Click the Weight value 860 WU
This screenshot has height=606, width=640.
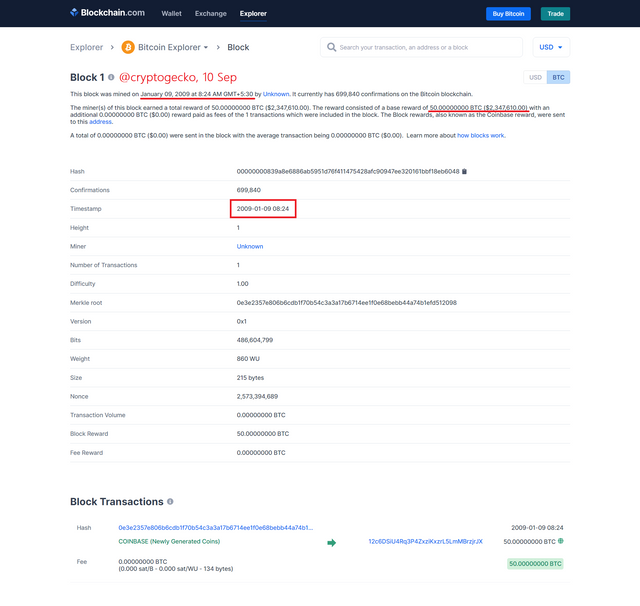pos(248,359)
